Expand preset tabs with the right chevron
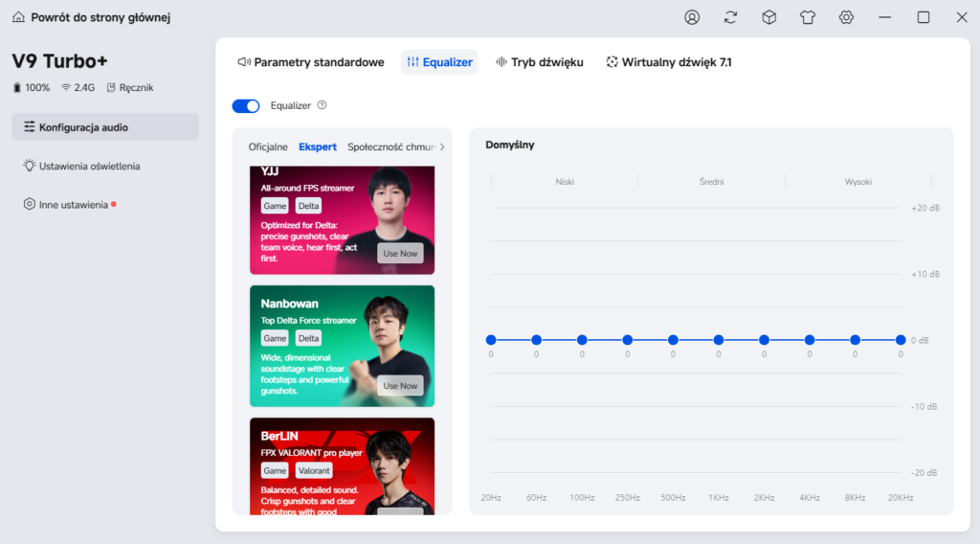The width and height of the screenshot is (980, 544). [x=442, y=147]
